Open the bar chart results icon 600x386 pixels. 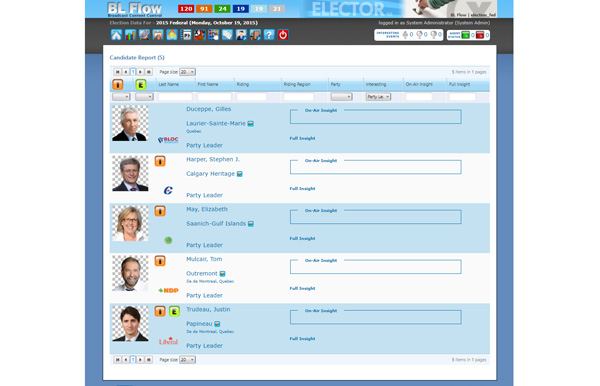click(x=130, y=35)
